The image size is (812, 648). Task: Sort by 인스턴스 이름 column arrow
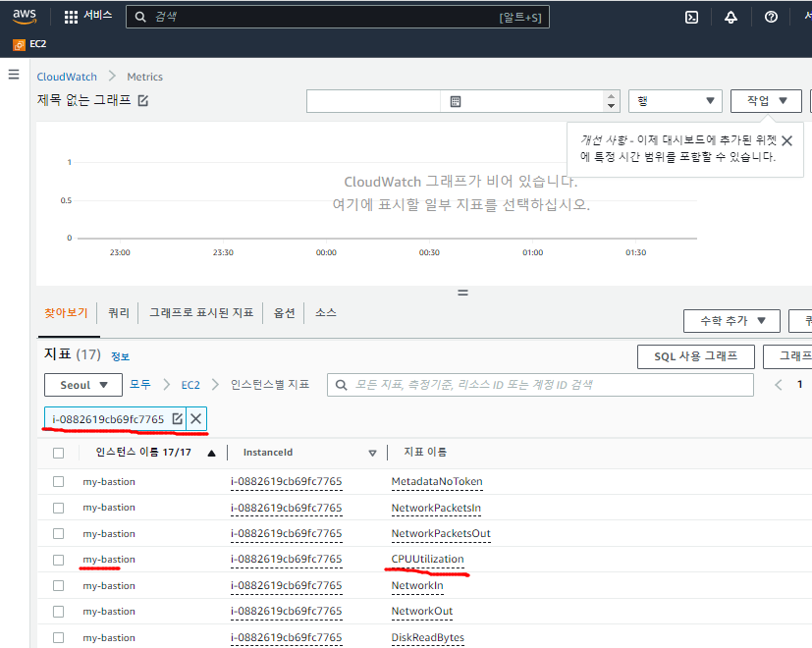pyautogui.click(x=211, y=454)
